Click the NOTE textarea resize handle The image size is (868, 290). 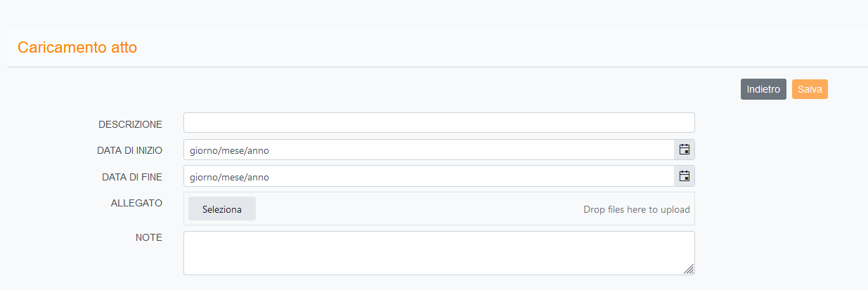(x=689, y=269)
